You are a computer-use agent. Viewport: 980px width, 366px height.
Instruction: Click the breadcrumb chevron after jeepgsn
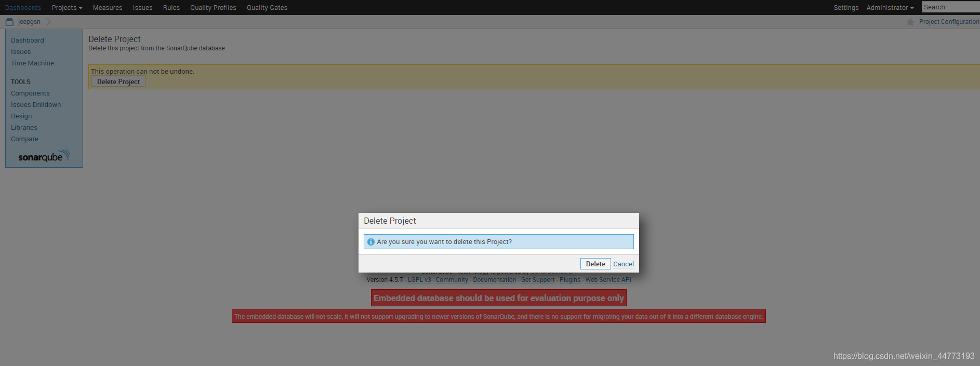click(x=48, y=22)
